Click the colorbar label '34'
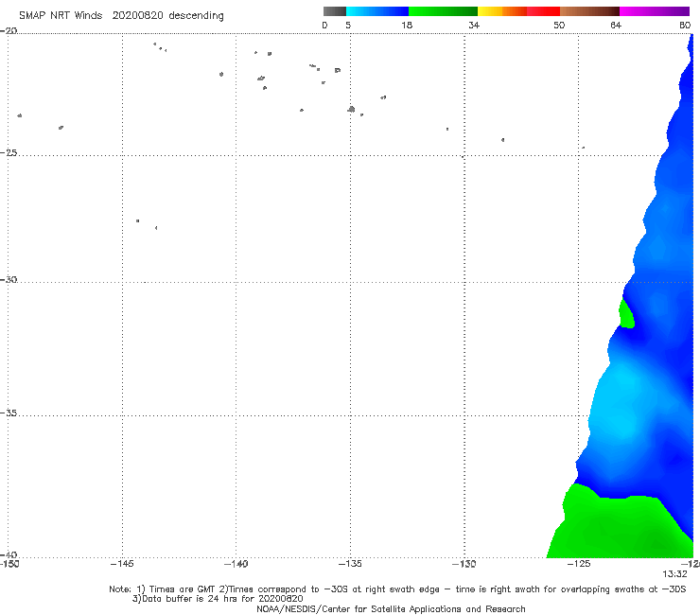The width and height of the screenshot is (700, 615). click(474, 26)
